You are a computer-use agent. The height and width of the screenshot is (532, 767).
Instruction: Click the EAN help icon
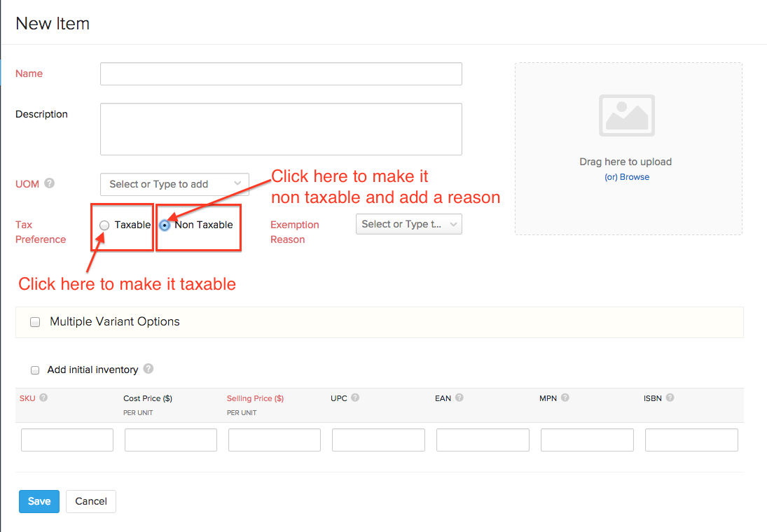click(x=459, y=398)
